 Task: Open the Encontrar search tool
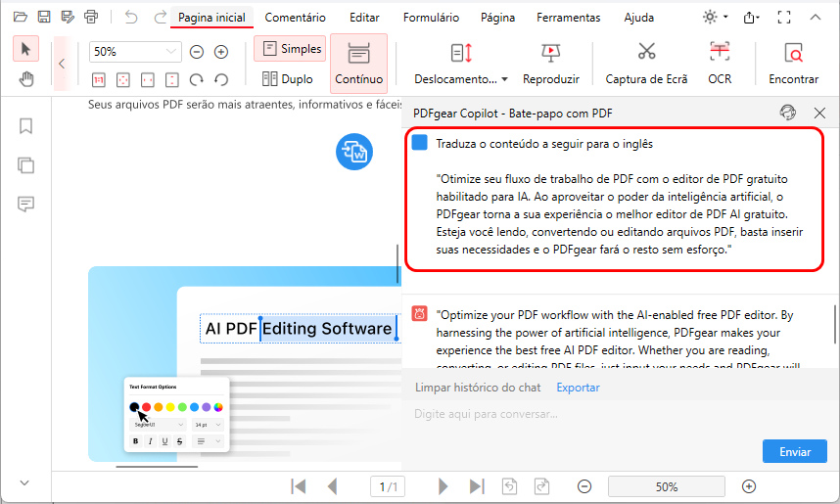pyautogui.click(x=793, y=64)
